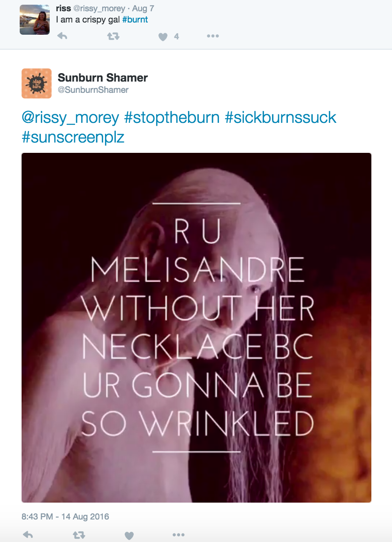This screenshot has height=542, width=392.
Task: Reply to riss's crispy gal tweet
Action: pyautogui.click(x=62, y=36)
